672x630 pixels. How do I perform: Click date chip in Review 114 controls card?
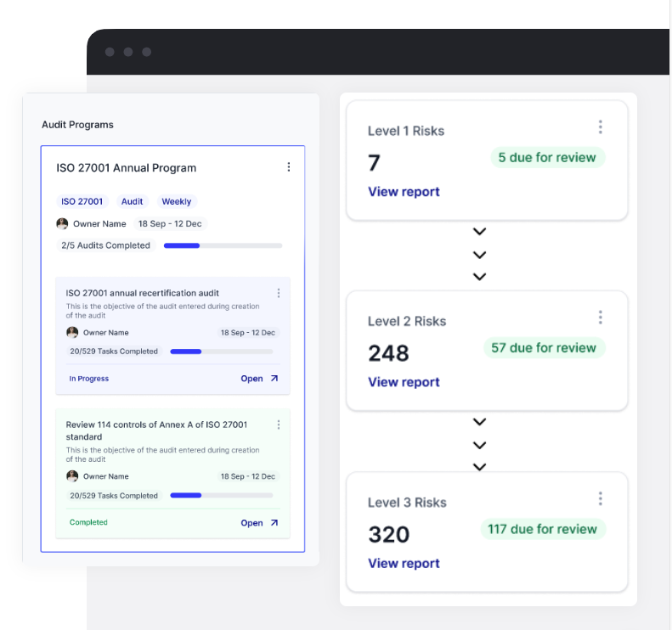[x=248, y=476]
